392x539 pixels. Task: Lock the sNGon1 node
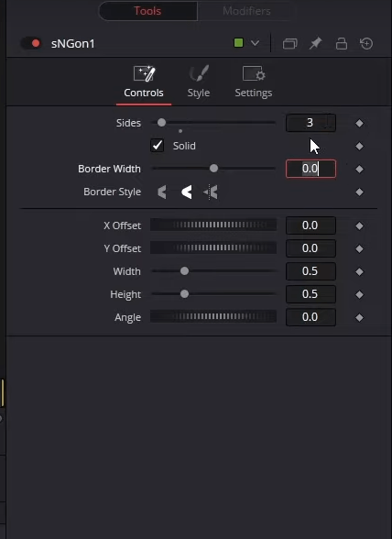341,44
